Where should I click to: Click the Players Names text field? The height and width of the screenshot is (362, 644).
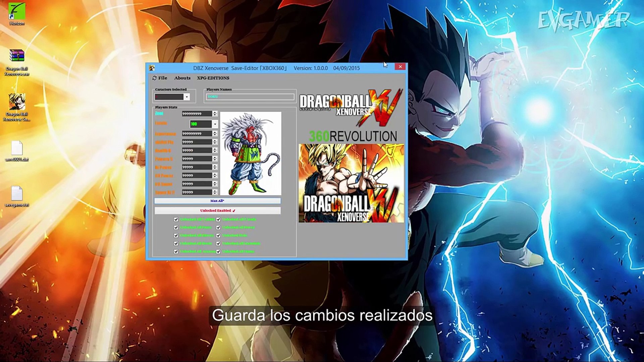[x=250, y=97]
